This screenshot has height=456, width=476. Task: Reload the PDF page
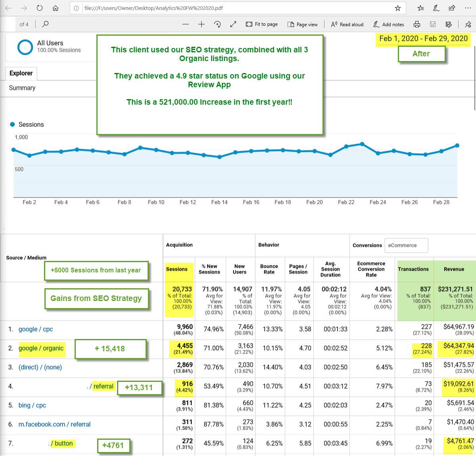pyautogui.click(x=39, y=8)
